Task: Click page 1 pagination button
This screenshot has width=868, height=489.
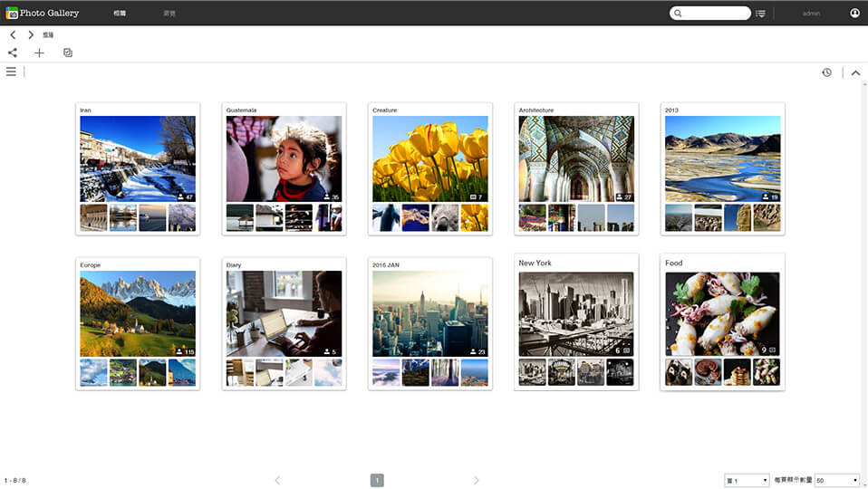Action: (x=377, y=480)
